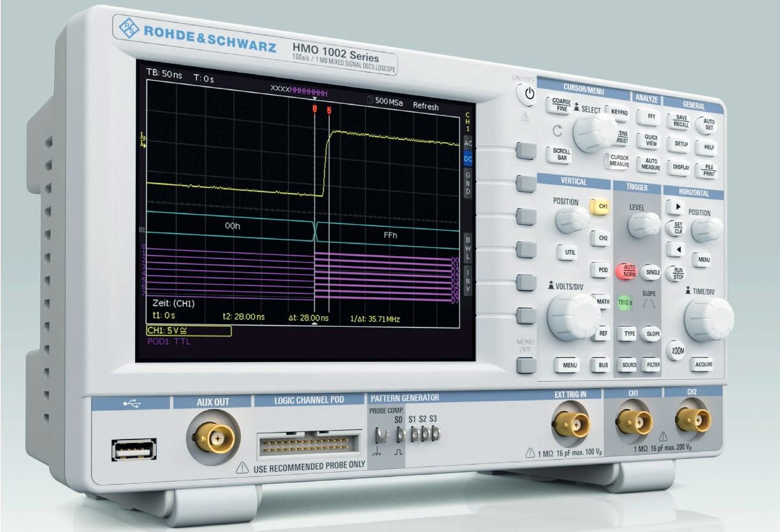Push the SAVE/RECALL button
The width and height of the screenshot is (780, 532).
[679, 120]
